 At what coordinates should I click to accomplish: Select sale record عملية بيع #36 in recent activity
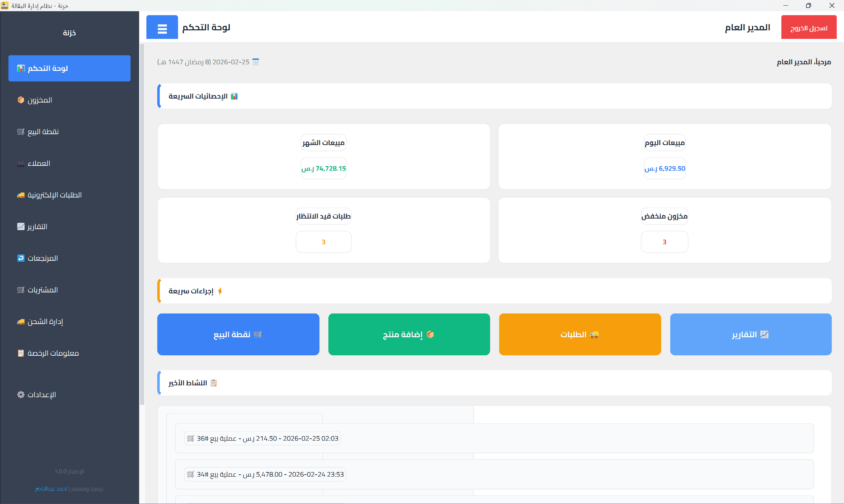[x=262, y=438]
